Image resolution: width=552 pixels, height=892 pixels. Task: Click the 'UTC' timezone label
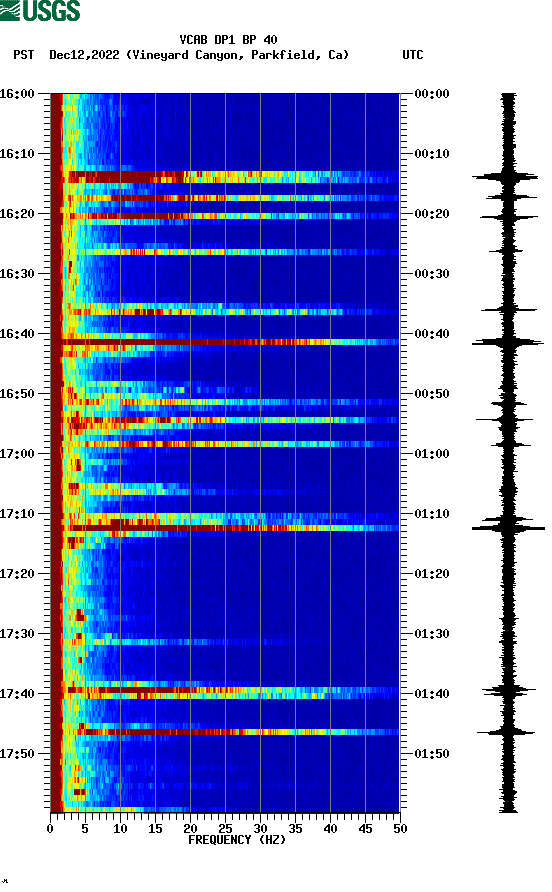click(x=413, y=55)
